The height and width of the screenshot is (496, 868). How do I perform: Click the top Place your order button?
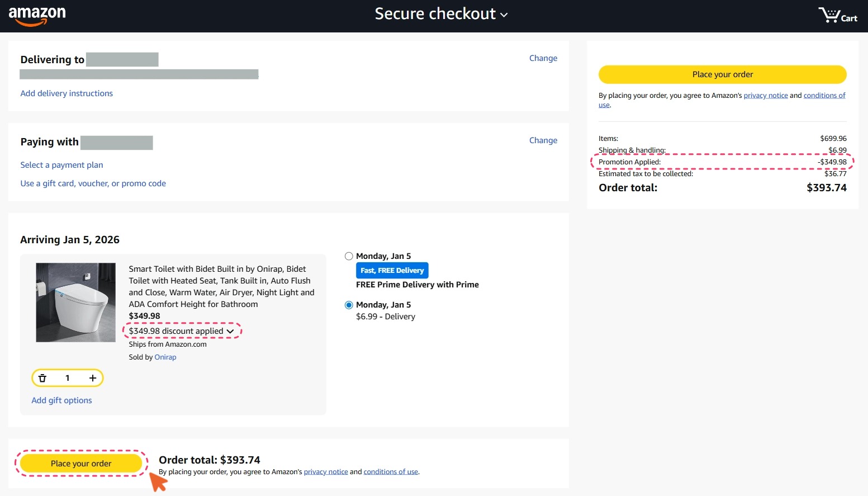click(x=722, y=74)
